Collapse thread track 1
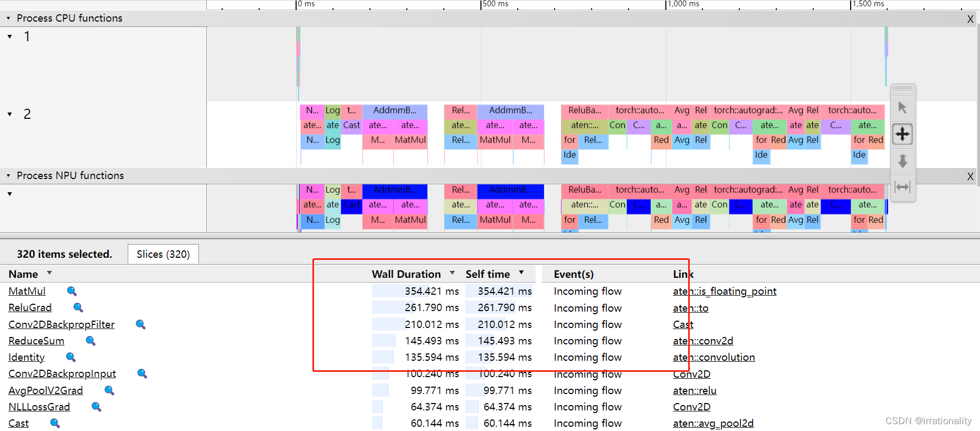The image size is (980, 431). (9, 36)
